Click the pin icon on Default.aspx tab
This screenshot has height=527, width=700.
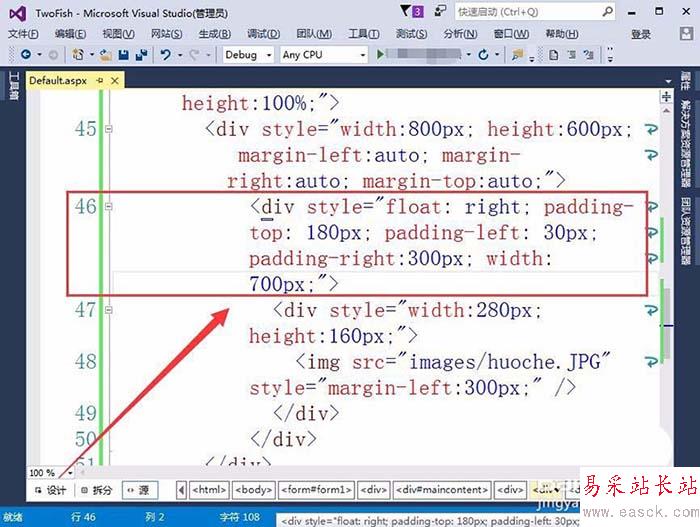(x=100, y=80)
